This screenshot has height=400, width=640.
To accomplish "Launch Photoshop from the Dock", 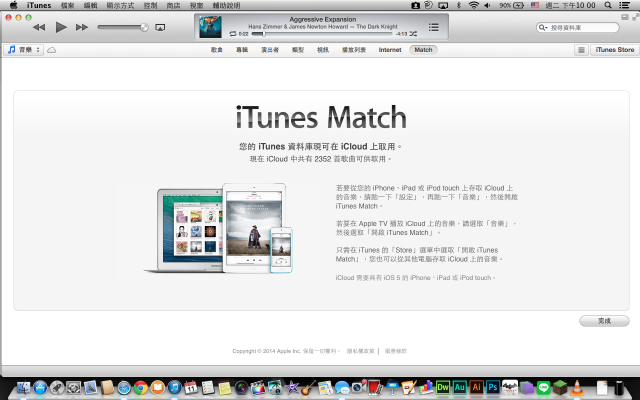I will pyautogui.click(x=493, y=387).
